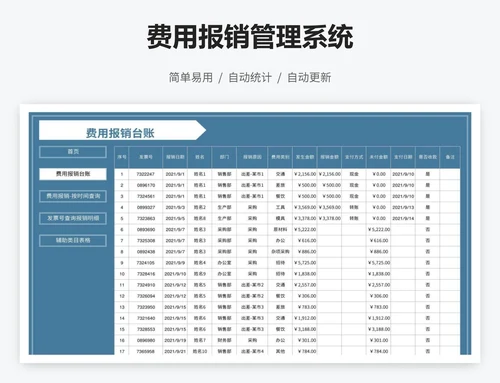Open the 辅助类目表格 sidebar button
Image resolution: width=500 pixels, height=383 pixels.
pos(73,240)
